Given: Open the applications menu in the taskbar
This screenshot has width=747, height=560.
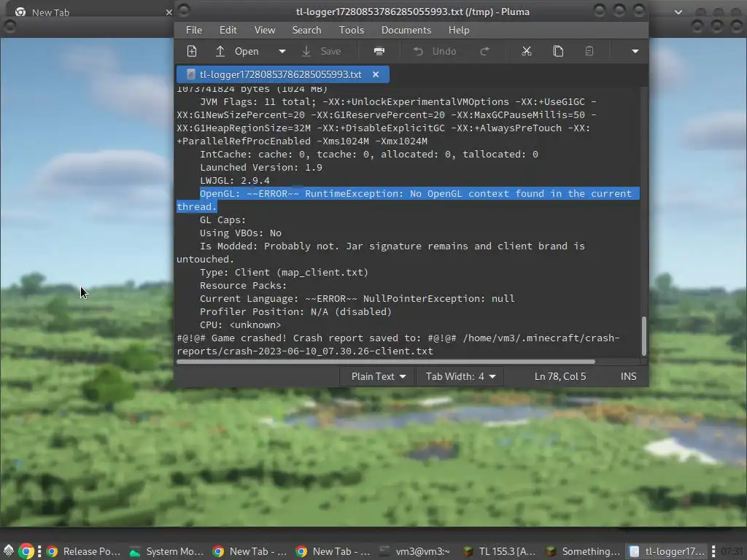Looking at the screenshot, I should [9, 551].
